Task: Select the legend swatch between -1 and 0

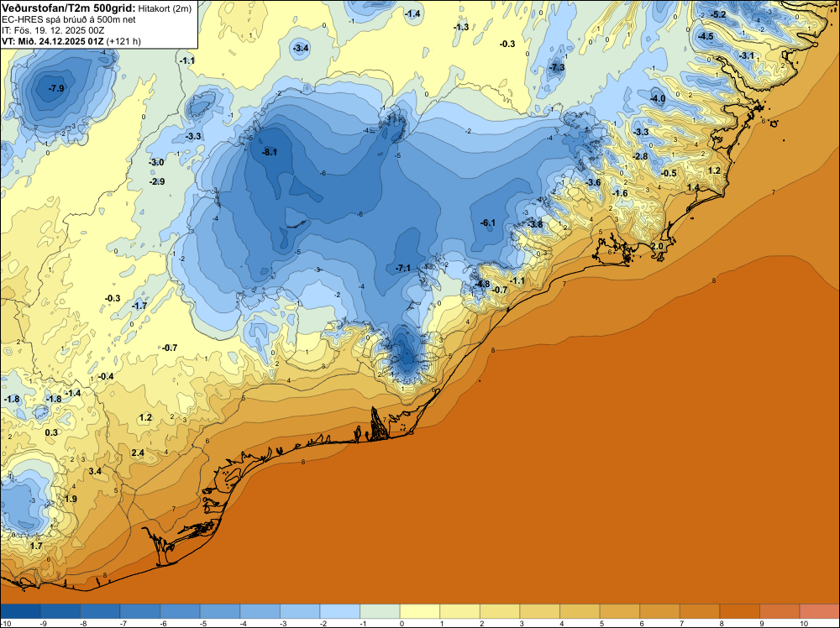Action: pyautogui.click(x=380, y=611)
